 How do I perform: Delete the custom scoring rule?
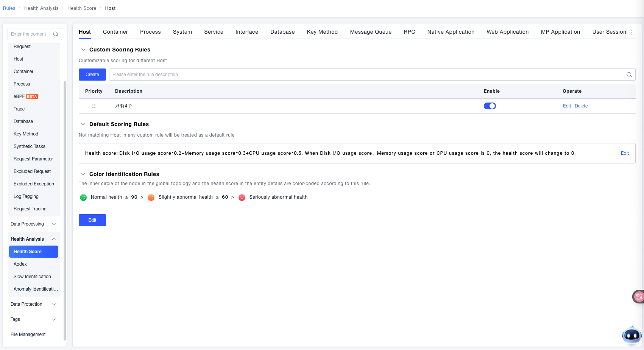point(581,106)
